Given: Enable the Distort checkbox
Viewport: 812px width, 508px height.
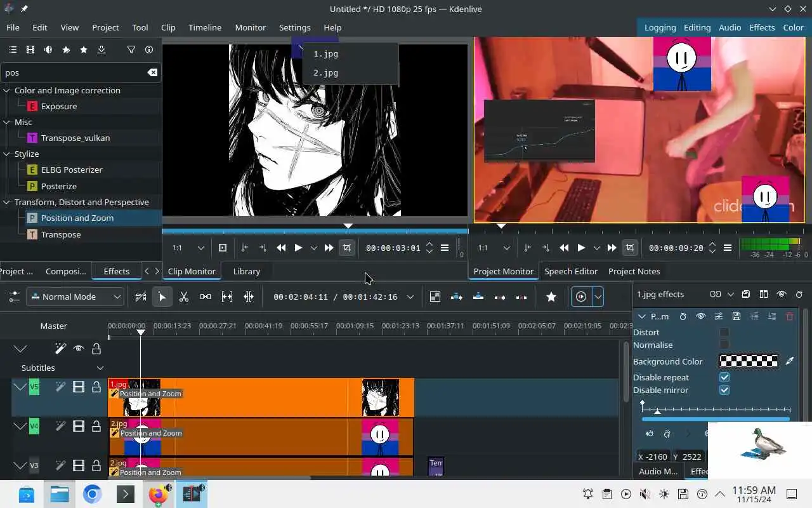Looking at the screenshot, I should tap(724, 332).
